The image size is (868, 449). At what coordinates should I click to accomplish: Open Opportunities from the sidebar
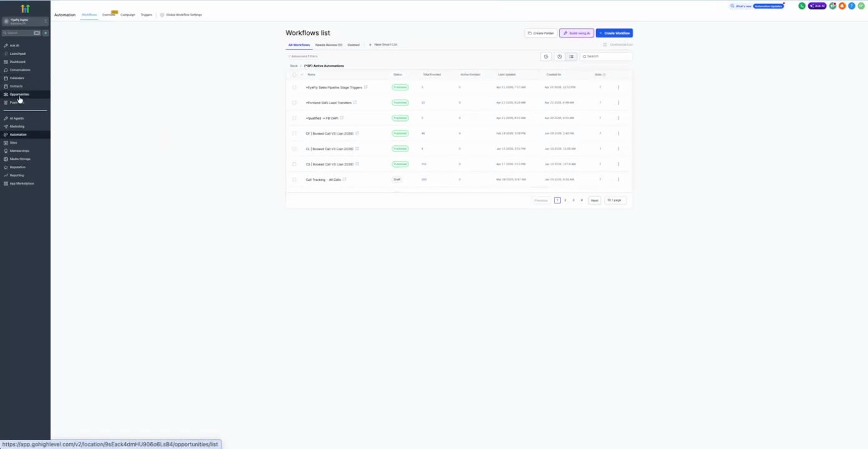pos(19,94)
